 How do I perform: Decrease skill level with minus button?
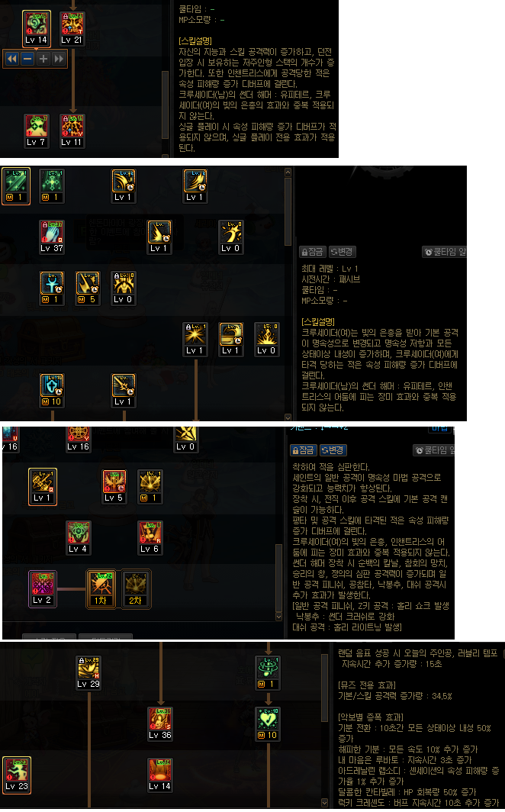[x=28, y=59]
